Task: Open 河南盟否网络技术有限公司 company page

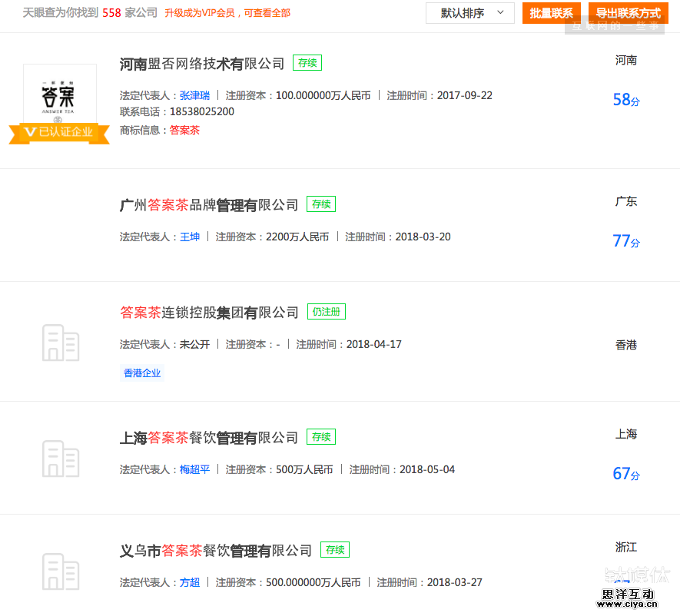Action: coord(201,64)
